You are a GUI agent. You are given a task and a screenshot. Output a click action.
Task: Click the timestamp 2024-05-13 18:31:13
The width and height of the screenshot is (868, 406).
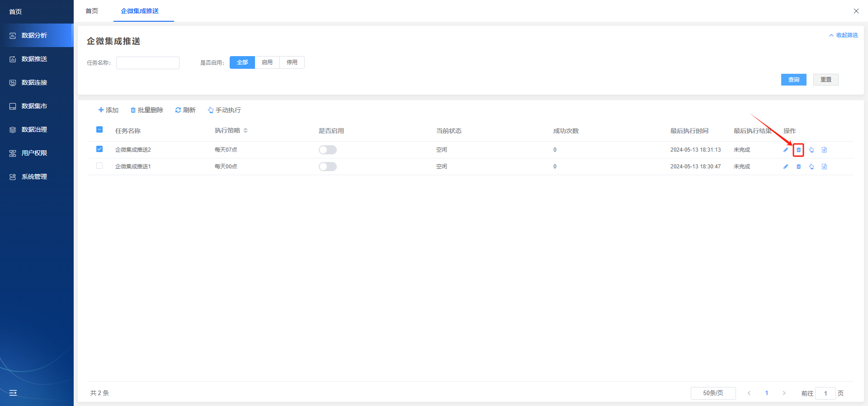(695, 150)
